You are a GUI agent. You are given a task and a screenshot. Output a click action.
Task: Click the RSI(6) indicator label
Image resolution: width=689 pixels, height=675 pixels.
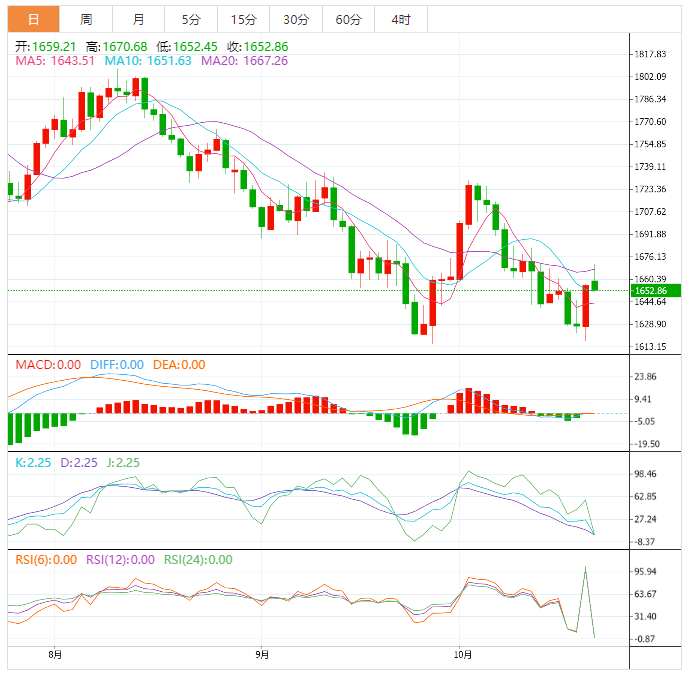(46, 560)
